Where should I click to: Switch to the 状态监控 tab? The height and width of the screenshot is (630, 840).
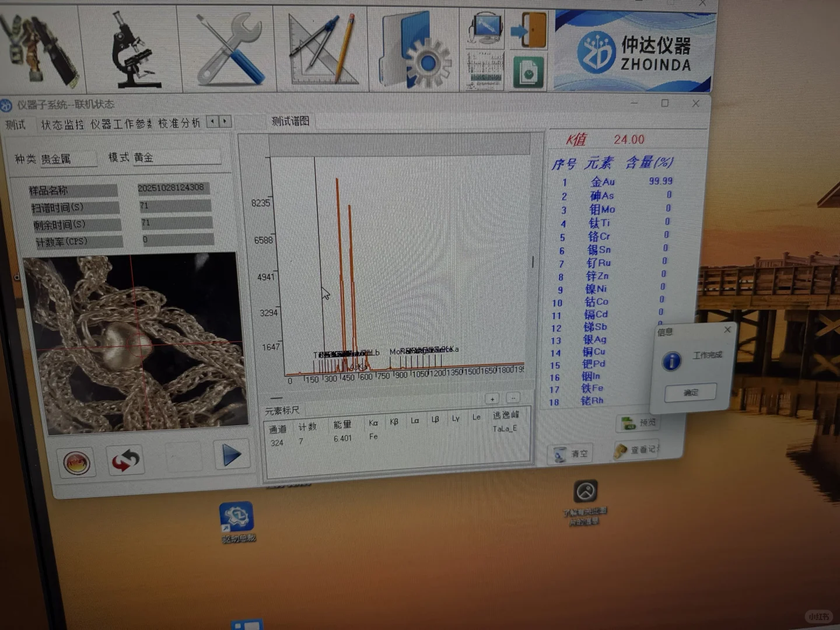pos(62,124)
